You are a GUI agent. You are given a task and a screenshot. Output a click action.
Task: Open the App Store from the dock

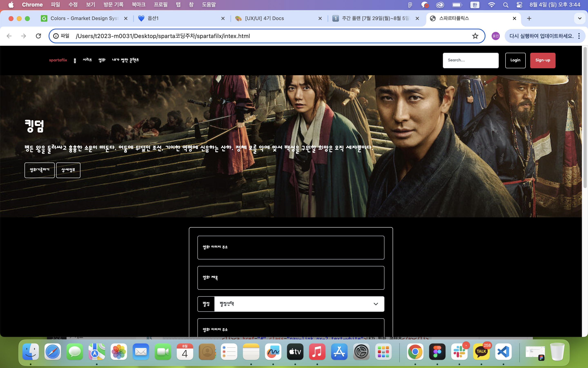(339, 352)
